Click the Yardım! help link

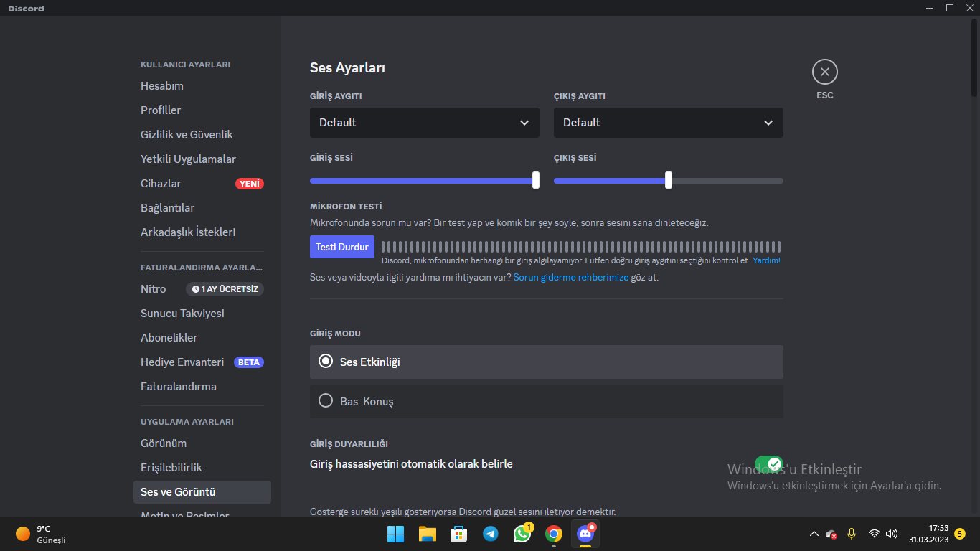pos(766,260)
